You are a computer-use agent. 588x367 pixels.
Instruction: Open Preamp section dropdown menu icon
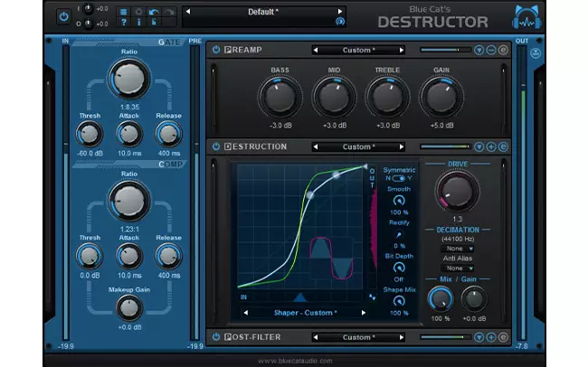point(479,50)
